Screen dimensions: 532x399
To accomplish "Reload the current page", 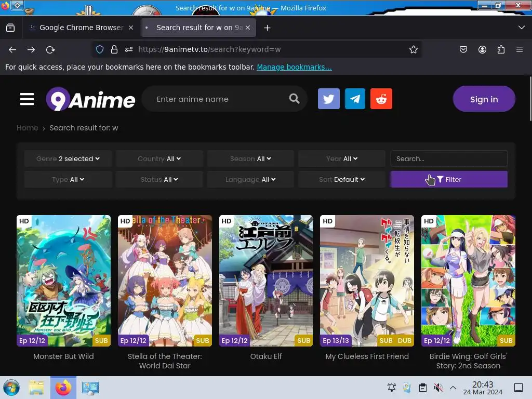I will pos(50,49).
